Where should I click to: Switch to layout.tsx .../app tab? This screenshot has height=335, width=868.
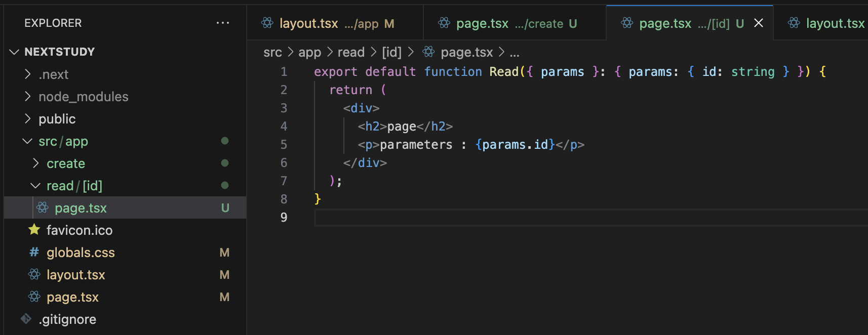[335, 23]
